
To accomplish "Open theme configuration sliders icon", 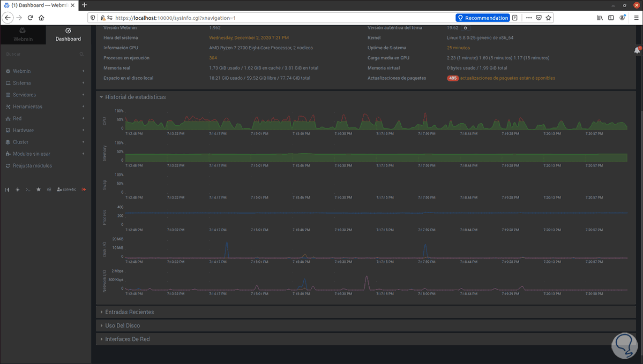I will (49, 189).
